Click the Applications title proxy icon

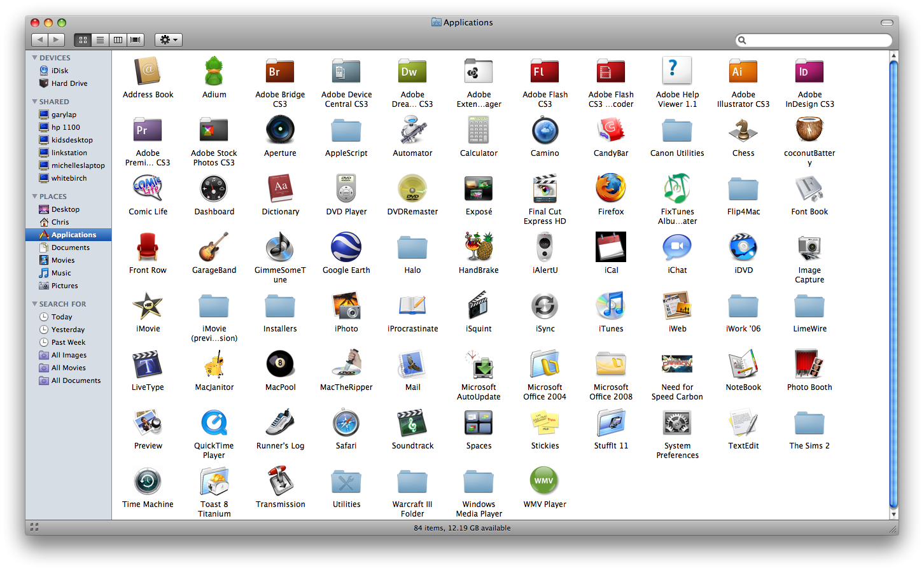(x=436, y=22)
